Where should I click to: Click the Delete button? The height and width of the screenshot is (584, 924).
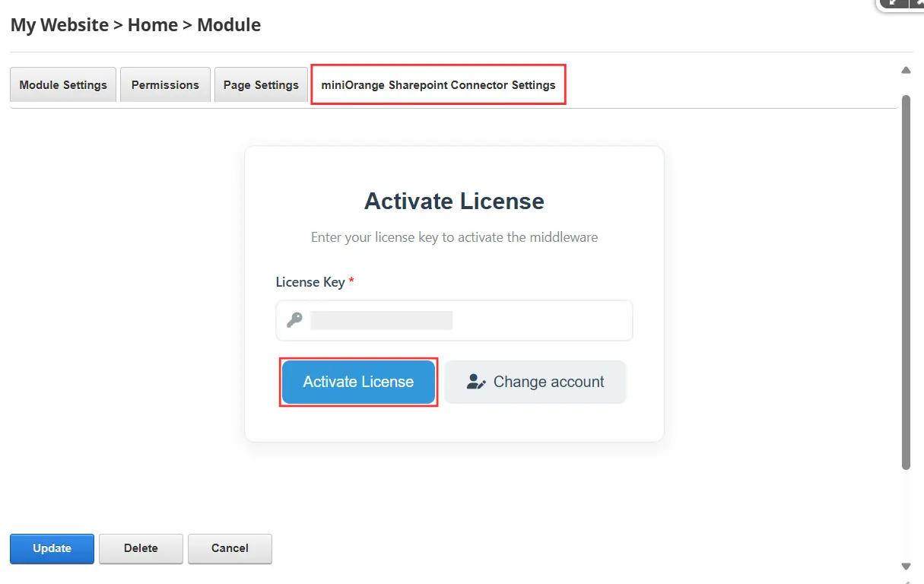point(141,548)
